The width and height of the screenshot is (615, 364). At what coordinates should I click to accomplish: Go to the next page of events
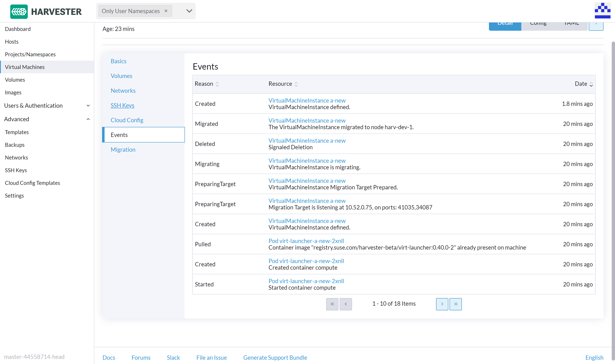point(442,304)
